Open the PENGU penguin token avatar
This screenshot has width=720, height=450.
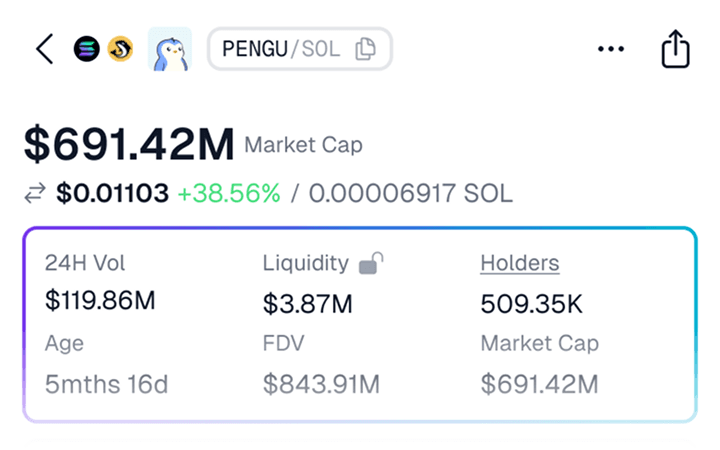[169, 49]
